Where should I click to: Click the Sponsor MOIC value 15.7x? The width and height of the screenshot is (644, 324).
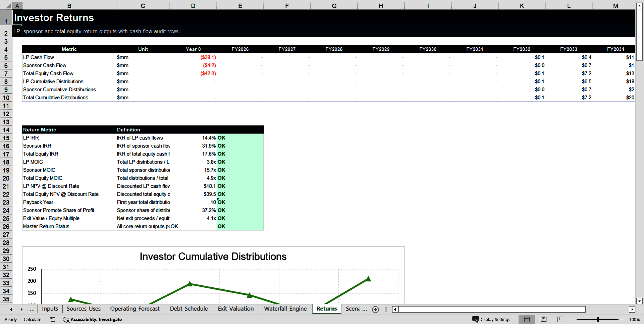pos(210,170)
